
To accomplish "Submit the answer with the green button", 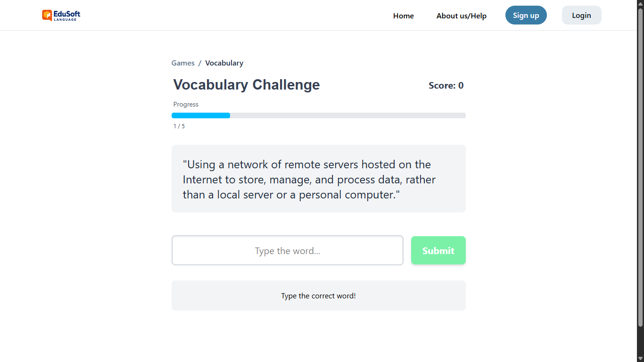I will 438,251.
